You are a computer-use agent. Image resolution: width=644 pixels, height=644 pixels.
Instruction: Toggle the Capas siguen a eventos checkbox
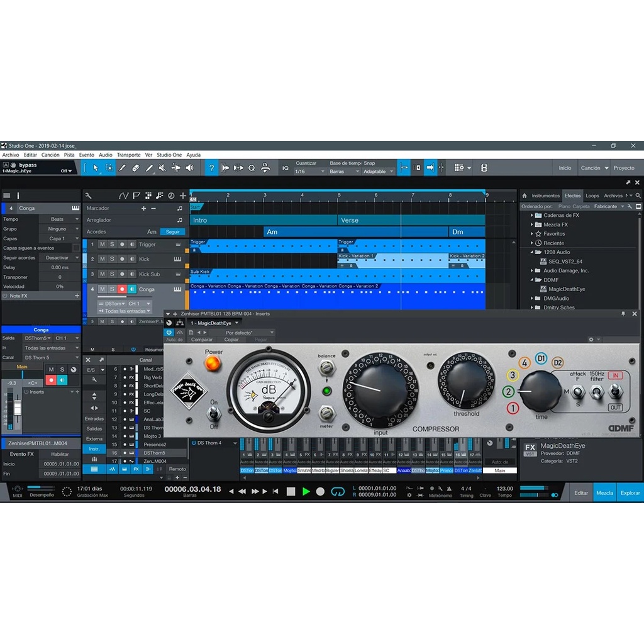click(76, 248)
